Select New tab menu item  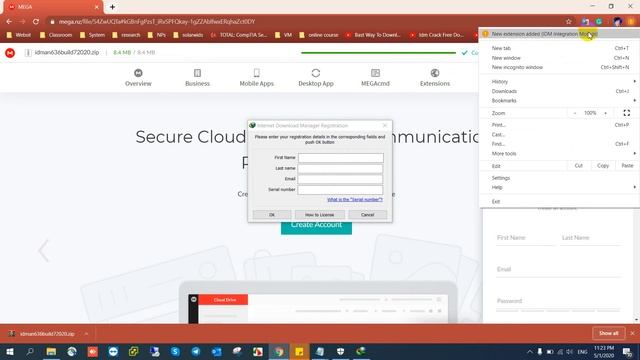coord(559,48)
